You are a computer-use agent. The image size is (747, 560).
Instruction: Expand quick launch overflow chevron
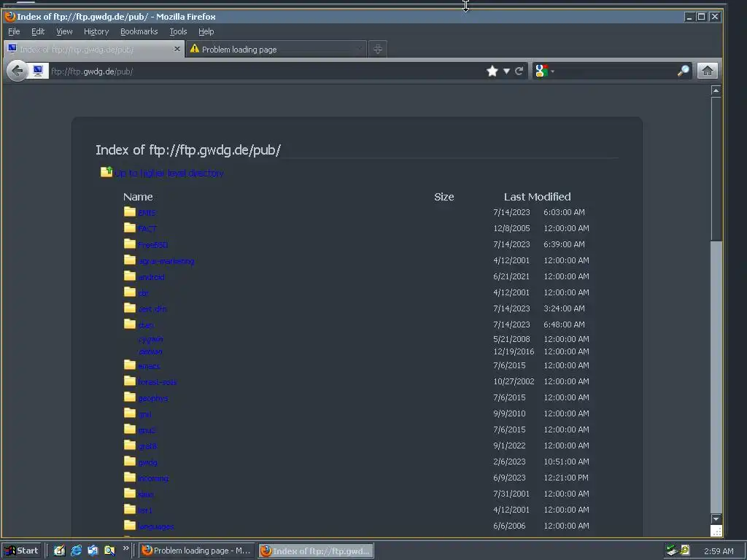click(125, 548)
